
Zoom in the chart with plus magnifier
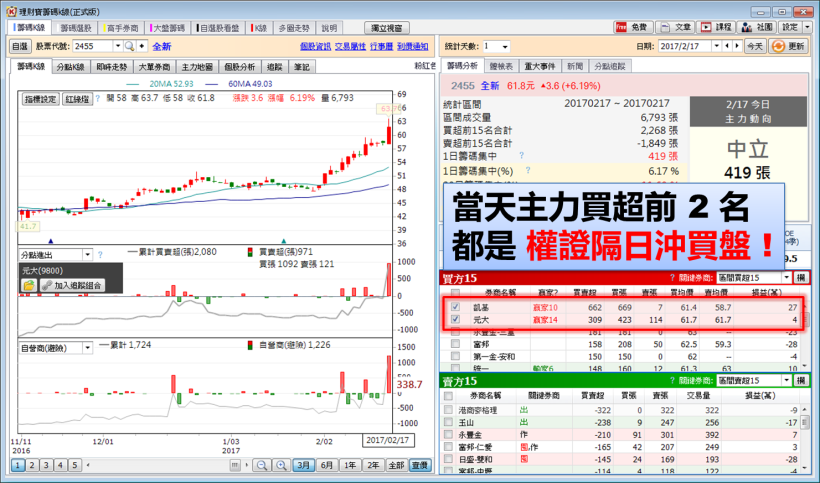pyautogui.click(x=281, y=465)
